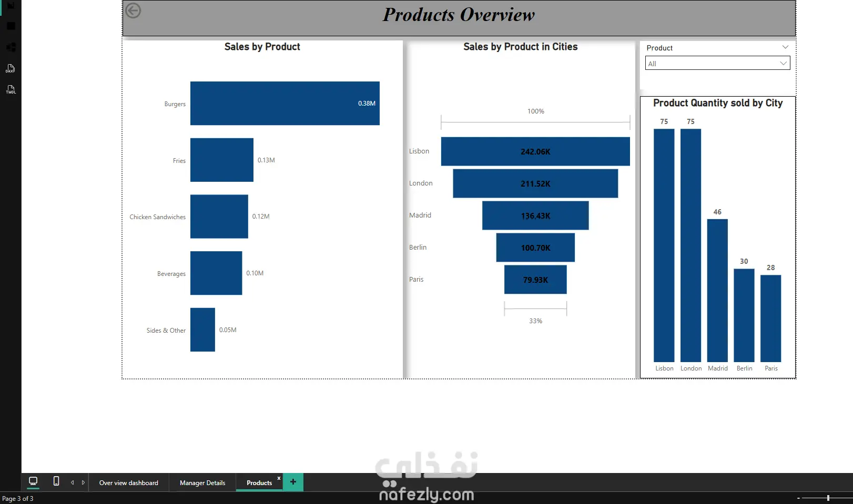Open the Over view dashboard tab
The image size is (853, 504).
click(x=128, y=482)
